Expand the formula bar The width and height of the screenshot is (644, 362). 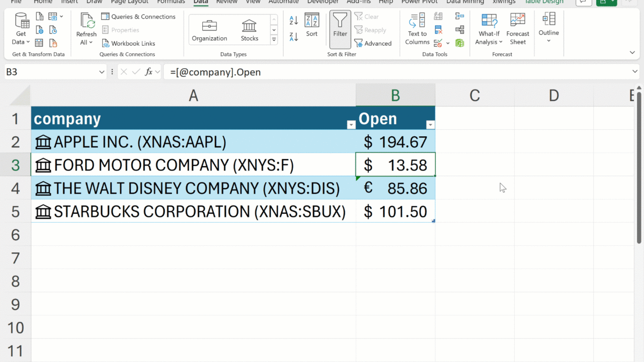pyautogui.click(x=635, y=72)
